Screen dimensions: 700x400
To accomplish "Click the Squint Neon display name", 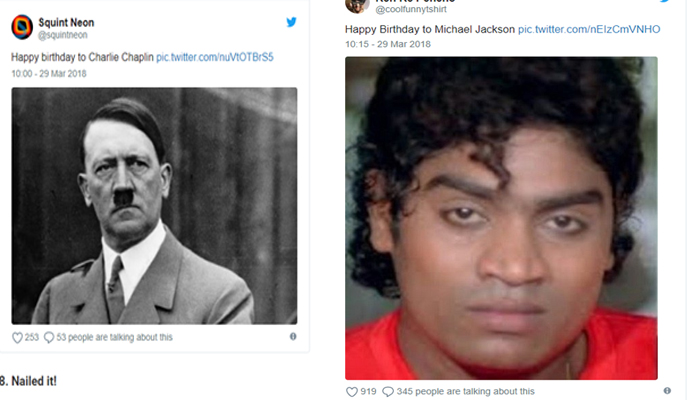I will (x=66, y=22).
